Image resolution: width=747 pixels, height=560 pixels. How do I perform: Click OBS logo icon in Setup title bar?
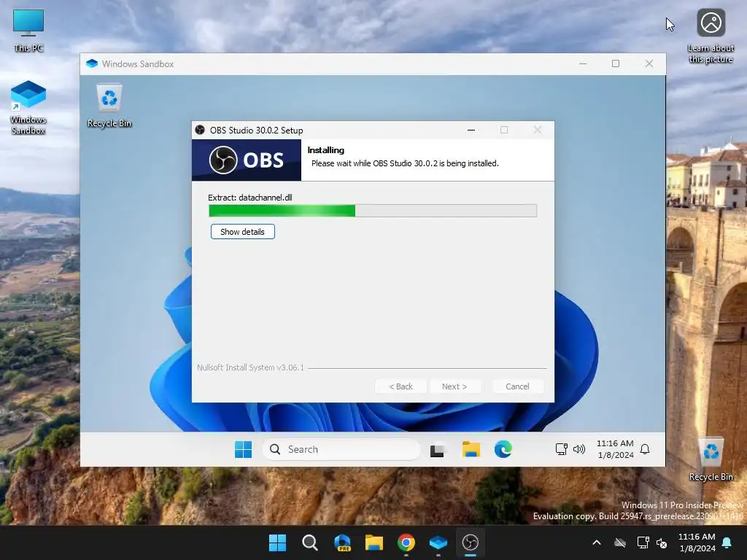click(200, 130)
